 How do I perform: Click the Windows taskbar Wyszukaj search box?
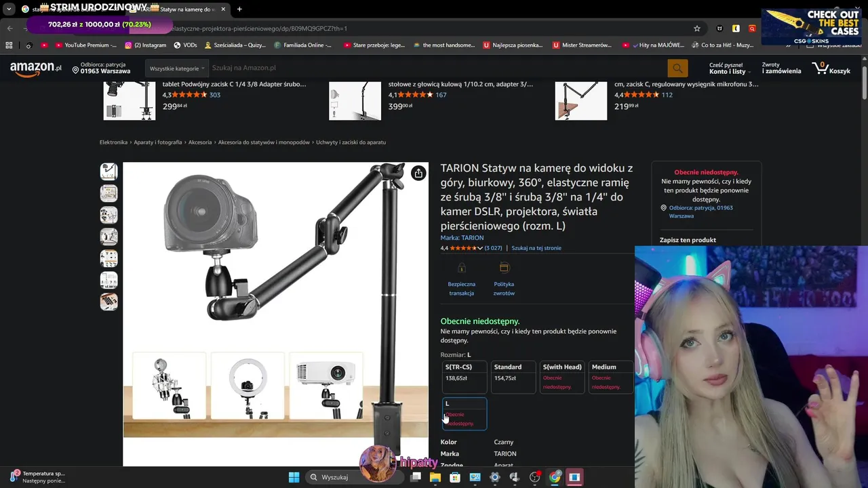pos(353,477)
